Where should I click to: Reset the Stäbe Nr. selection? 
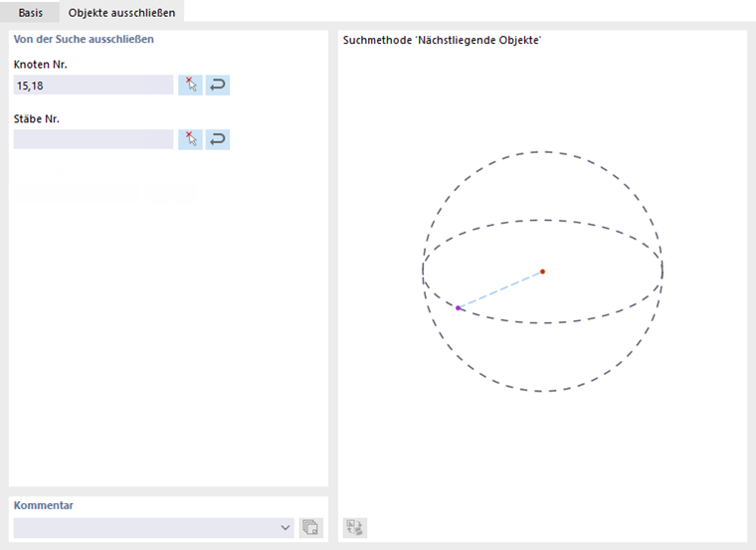click(218, 139)
